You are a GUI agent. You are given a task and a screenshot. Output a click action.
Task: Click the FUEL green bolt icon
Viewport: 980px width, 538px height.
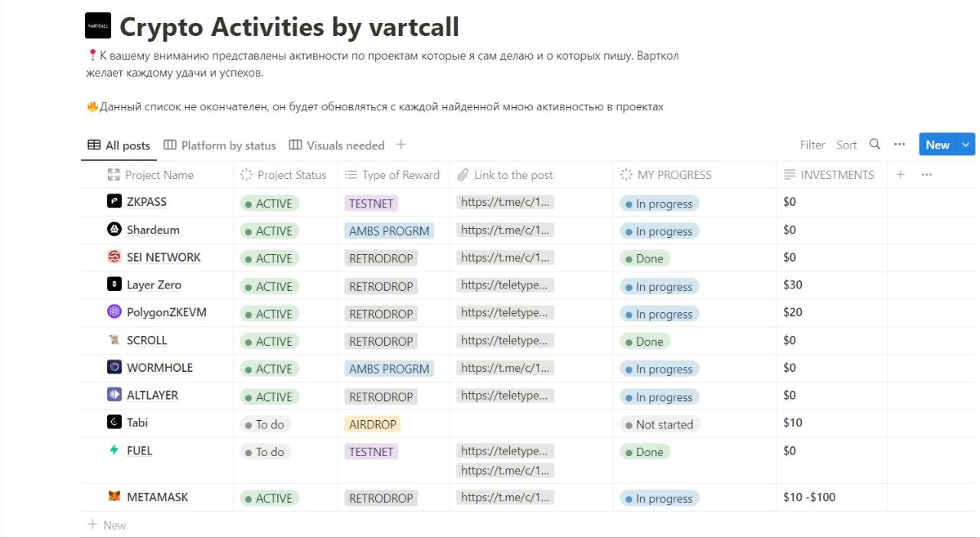pos(114,451)
